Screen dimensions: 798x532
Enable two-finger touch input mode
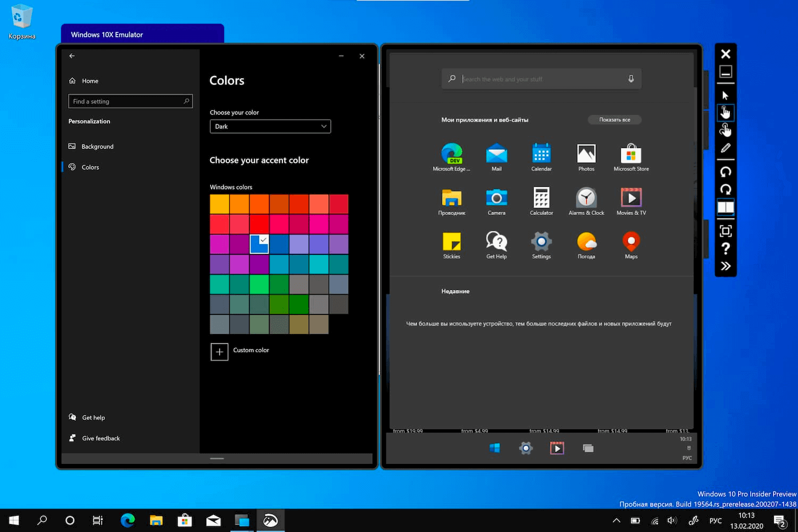(726, 130)
